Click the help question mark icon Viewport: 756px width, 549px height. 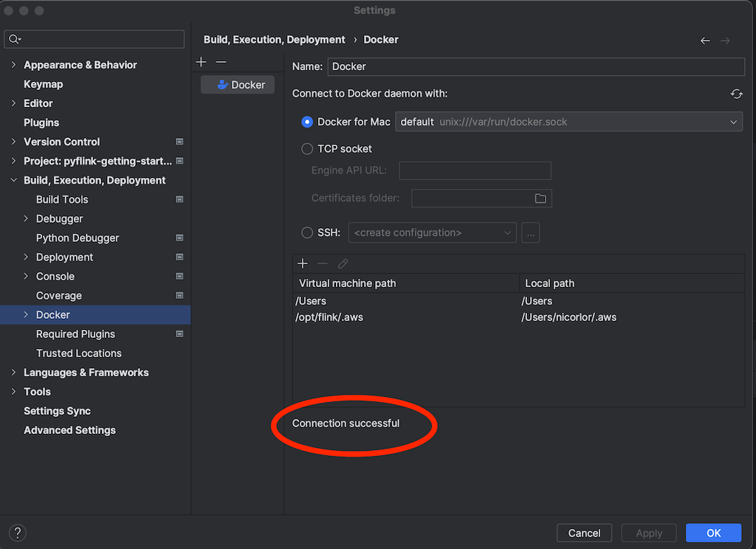[x=18, y=533]
